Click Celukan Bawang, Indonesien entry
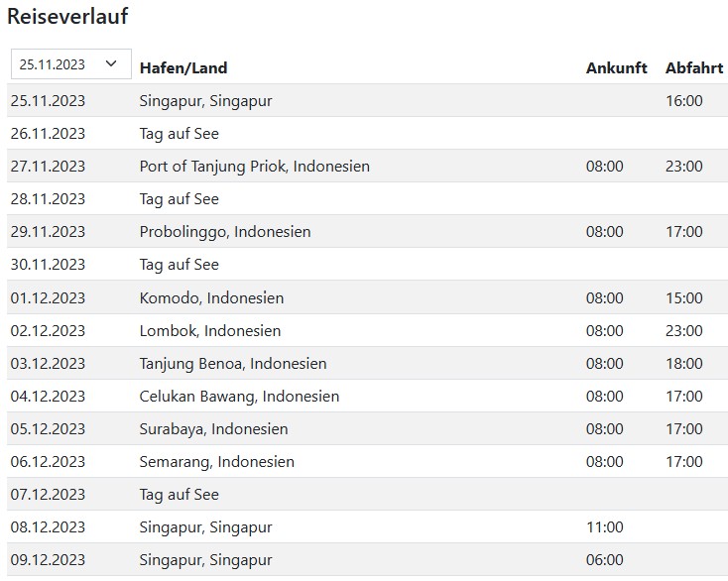 click(x=240, y=397)
